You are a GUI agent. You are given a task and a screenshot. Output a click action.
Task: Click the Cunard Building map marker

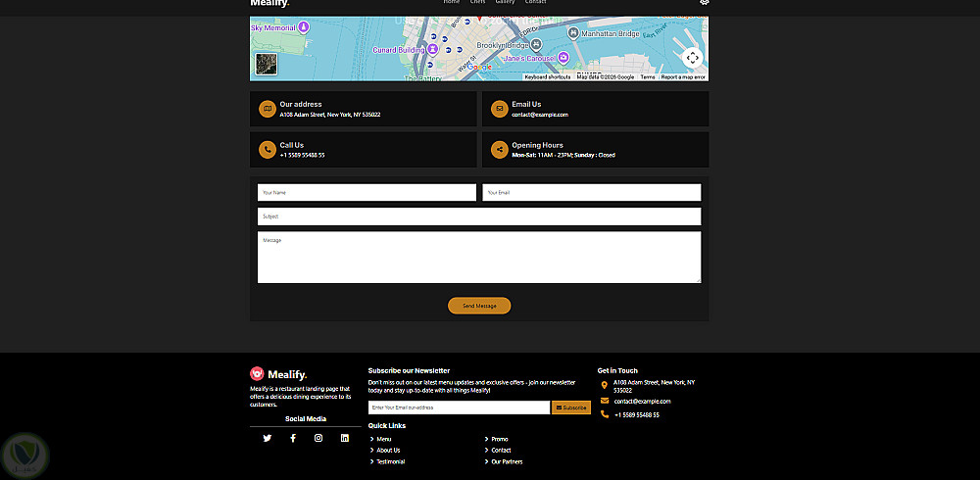pos(432,49)
